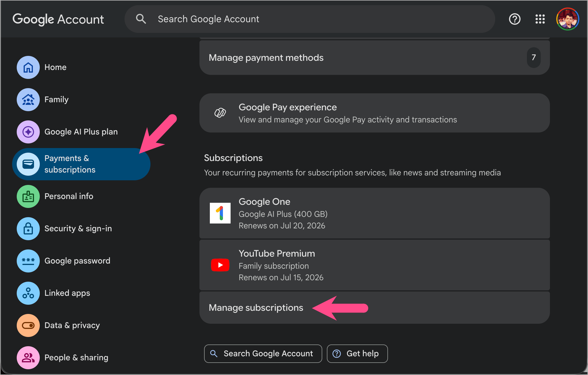This screenshot has height=375, width=588.
Task: Open the Google One subscription entry
Action: pyautogui.click(x=375, y=213)
